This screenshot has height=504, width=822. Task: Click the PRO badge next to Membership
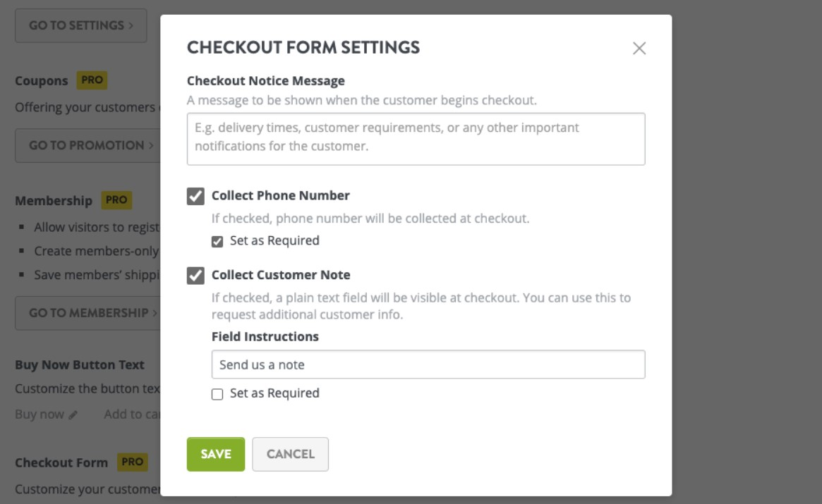116,200
